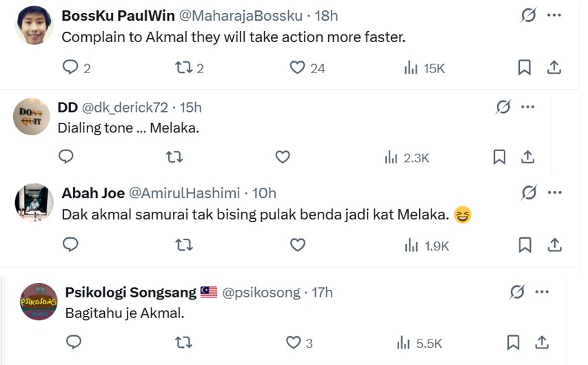View 5.5K analytics on Psikologi Songsang's tweet
This screenshot has width=588, height=365.
tap(420, 343)
